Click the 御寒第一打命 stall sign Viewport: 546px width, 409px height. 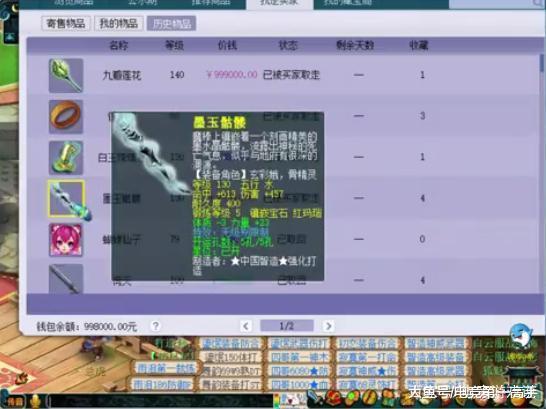pos(367,357)
